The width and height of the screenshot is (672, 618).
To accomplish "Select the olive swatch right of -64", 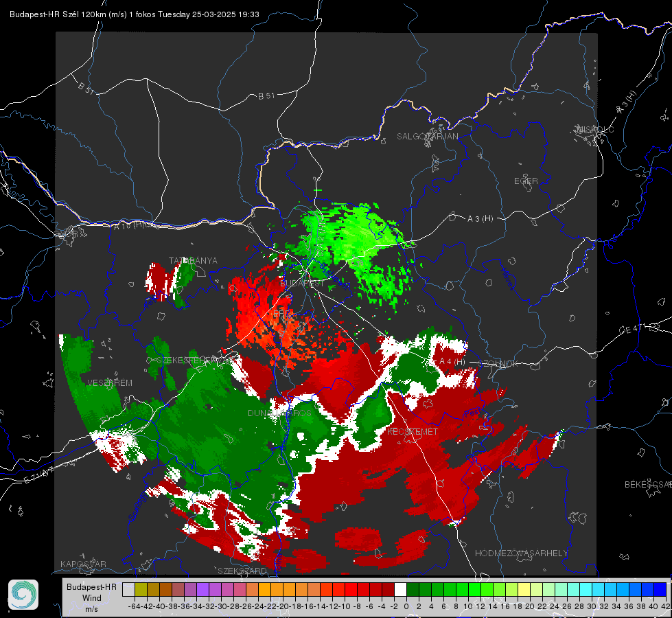I will pyautogui.click(x=141, y=589).
